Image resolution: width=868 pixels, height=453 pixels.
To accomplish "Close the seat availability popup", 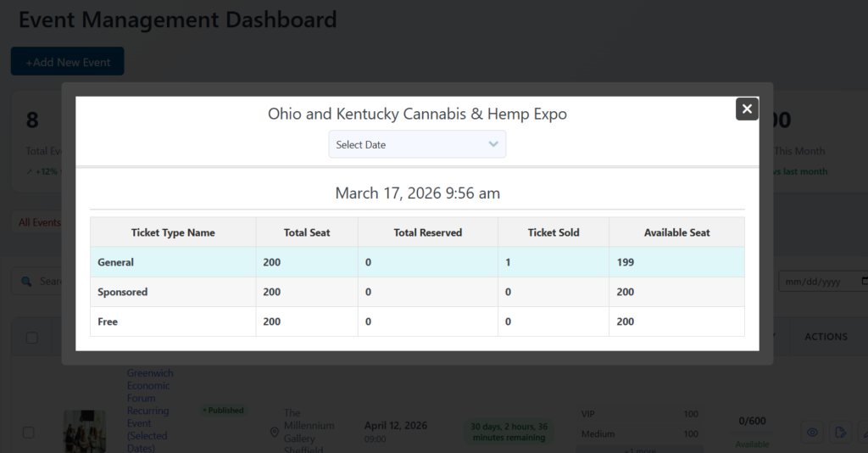I will click(x=746, y=109).
